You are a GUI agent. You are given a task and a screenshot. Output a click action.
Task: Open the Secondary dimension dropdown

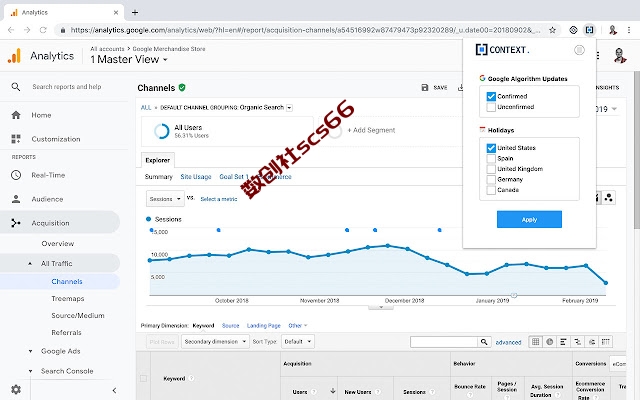tap(215, 342)
